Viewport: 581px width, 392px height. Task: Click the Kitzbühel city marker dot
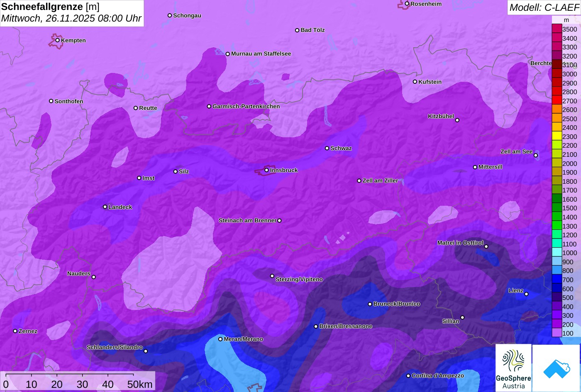457,120
